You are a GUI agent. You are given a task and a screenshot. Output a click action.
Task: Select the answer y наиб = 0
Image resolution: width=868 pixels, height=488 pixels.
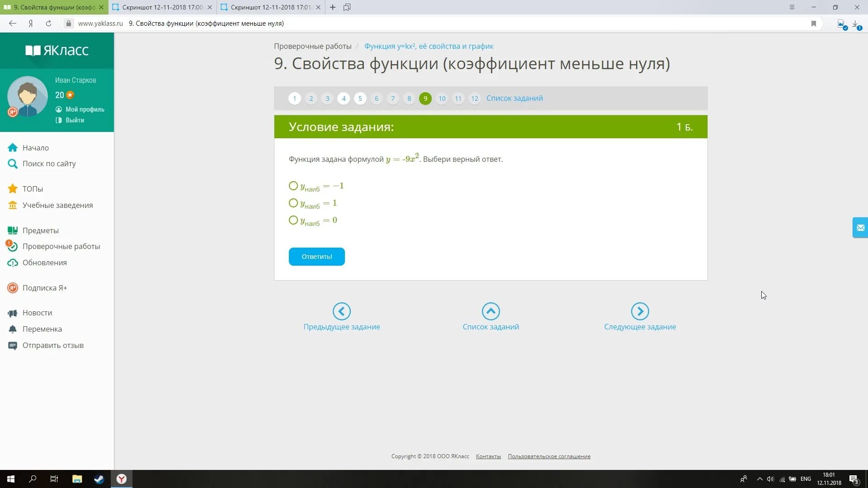[293, 220]
